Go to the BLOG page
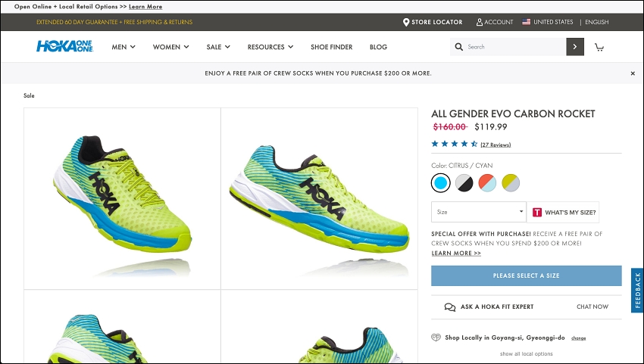 [x=378, y=47]
